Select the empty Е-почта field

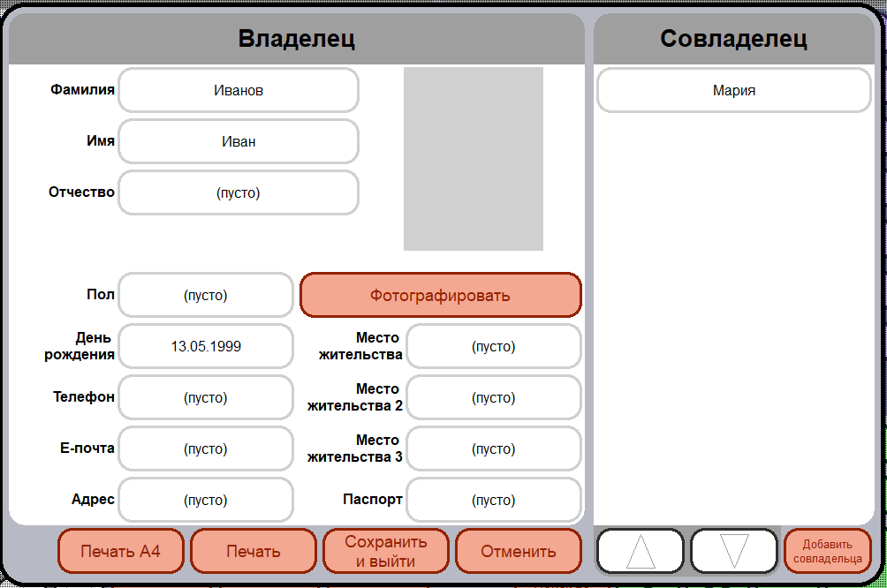[x=205, y=449]
